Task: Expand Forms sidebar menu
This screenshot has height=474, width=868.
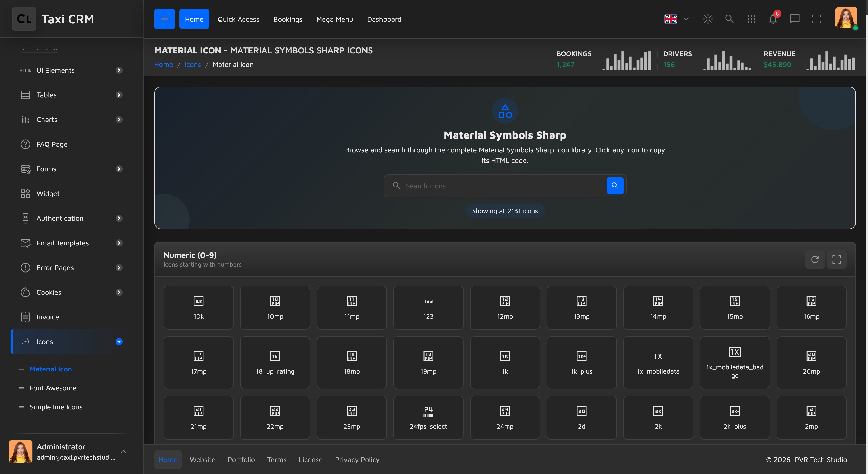Action: (71, 169)
